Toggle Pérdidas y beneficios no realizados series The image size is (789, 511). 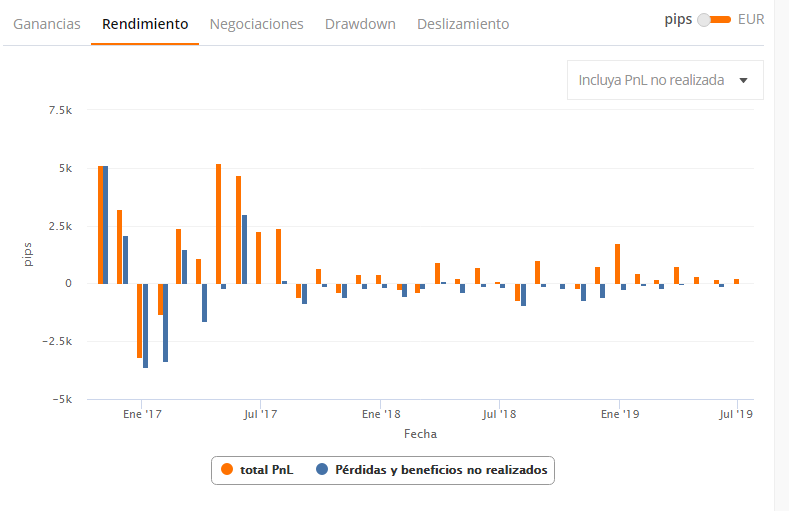click(432, 470)
